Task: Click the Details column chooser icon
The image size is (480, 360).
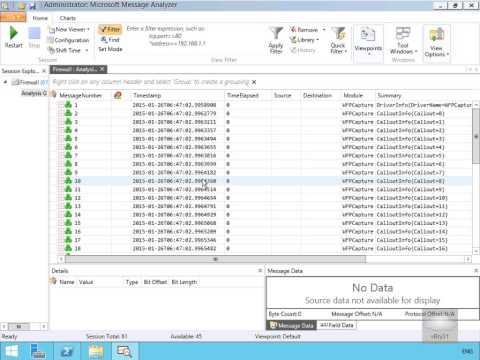Action: tap(53, 281)
